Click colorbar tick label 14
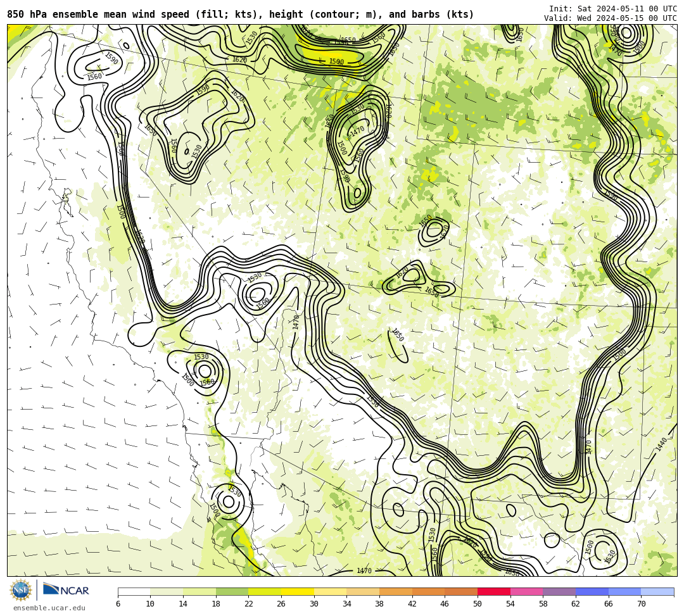This screenshot has height=616, width=684. (x=183, y=604)
